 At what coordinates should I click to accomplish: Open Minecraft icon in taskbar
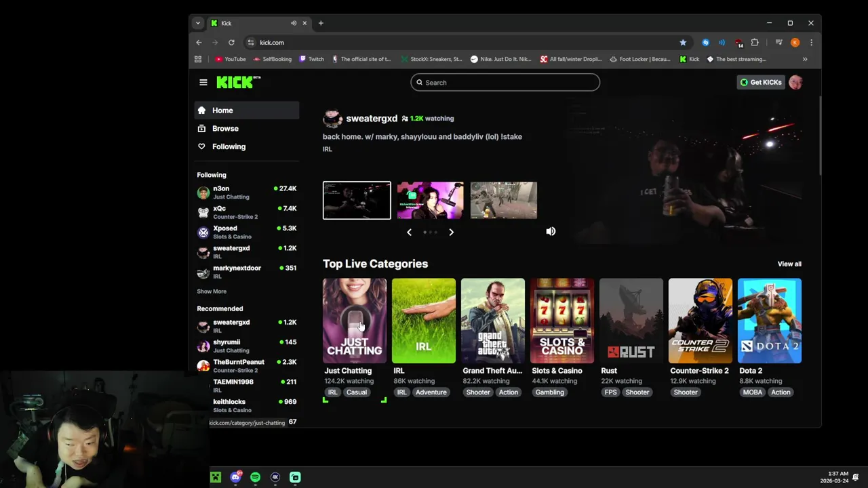point(215,477)
